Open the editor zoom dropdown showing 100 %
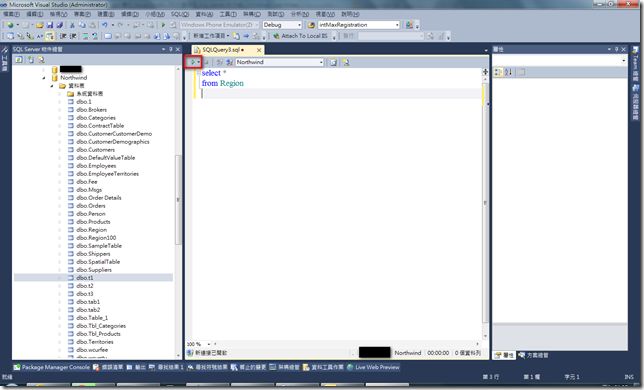This screenshot has width=644, height=390. [199, 344]
